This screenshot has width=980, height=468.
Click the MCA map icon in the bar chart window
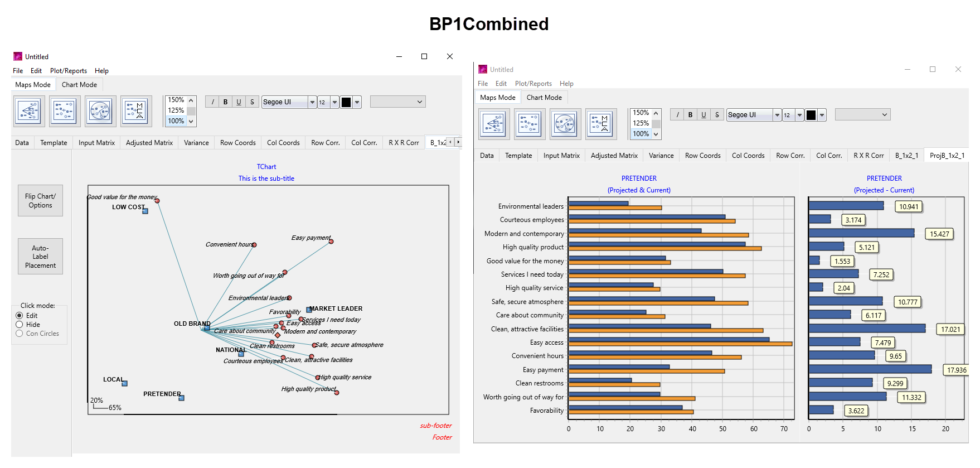pos(601,124)
